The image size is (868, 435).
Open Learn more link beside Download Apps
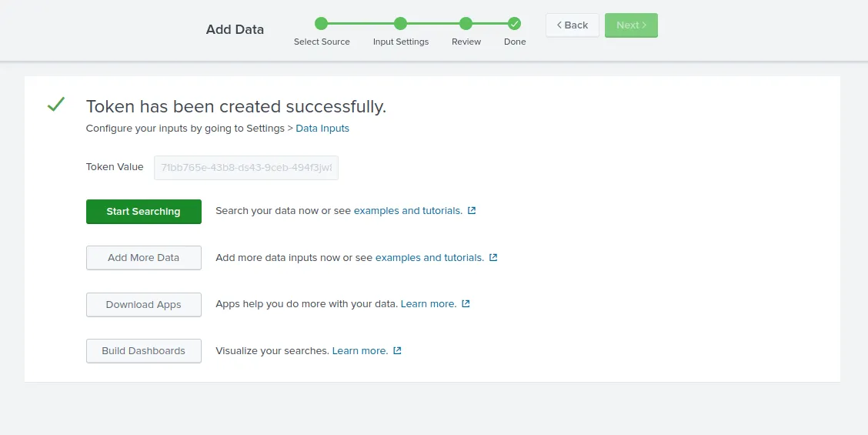point(429,303)
